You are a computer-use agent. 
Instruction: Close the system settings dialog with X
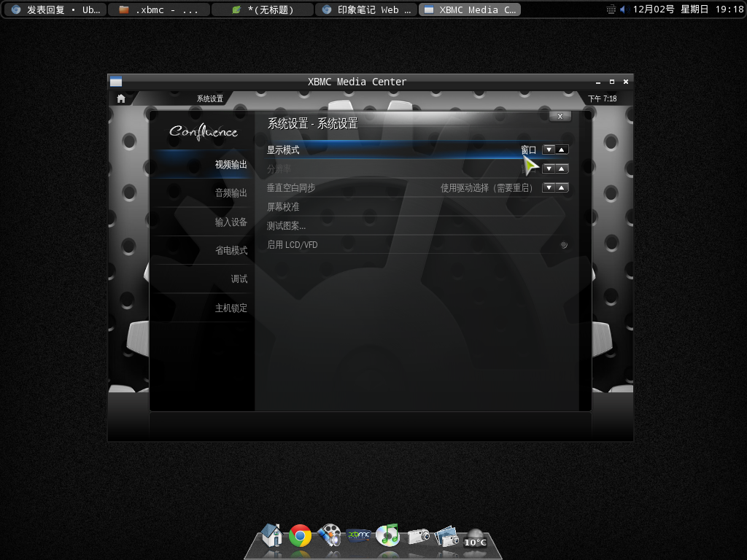[560, 116]
